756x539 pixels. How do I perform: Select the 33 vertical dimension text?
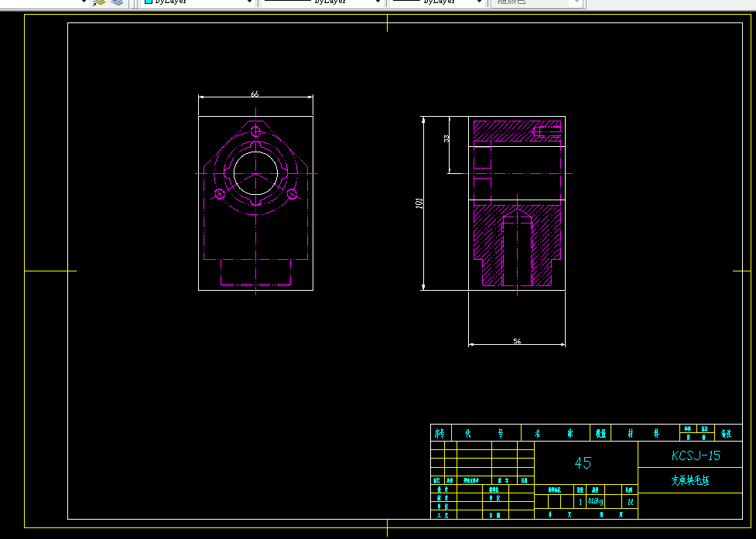coord(446,138)
